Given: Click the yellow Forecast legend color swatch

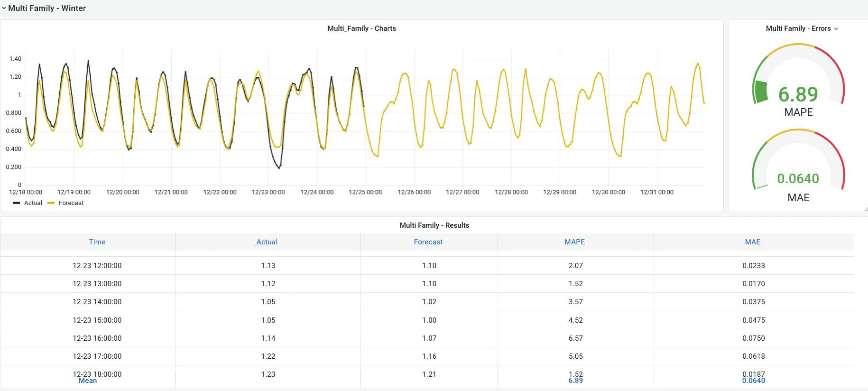Looking at the screenshot, I should [51, 203].
